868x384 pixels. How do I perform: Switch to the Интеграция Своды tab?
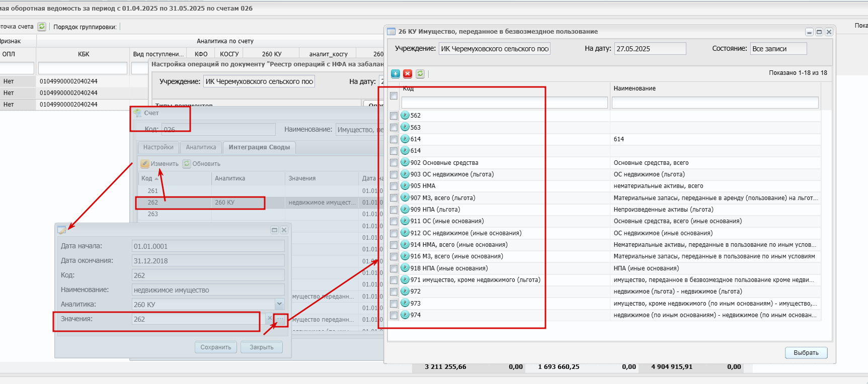tap(259, 147)
